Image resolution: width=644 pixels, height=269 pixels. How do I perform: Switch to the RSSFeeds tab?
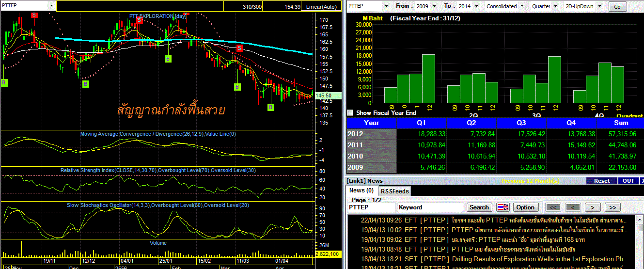point(394,191)
